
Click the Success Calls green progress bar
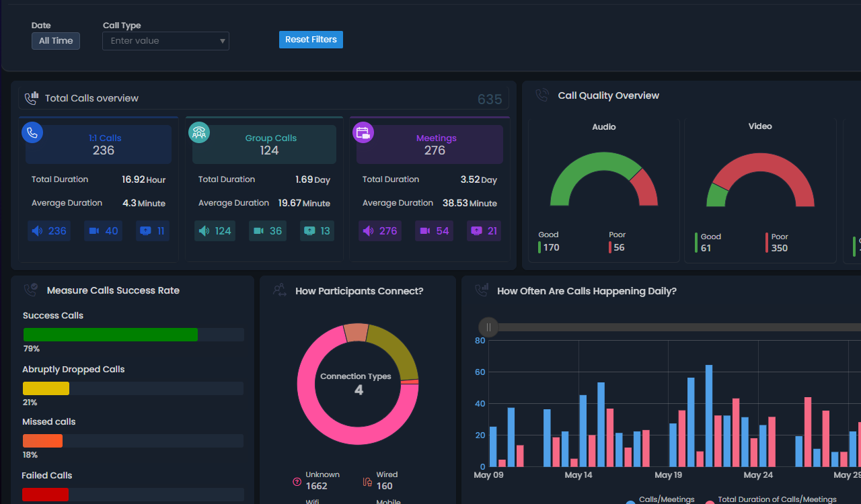click(x=110, y=335)
